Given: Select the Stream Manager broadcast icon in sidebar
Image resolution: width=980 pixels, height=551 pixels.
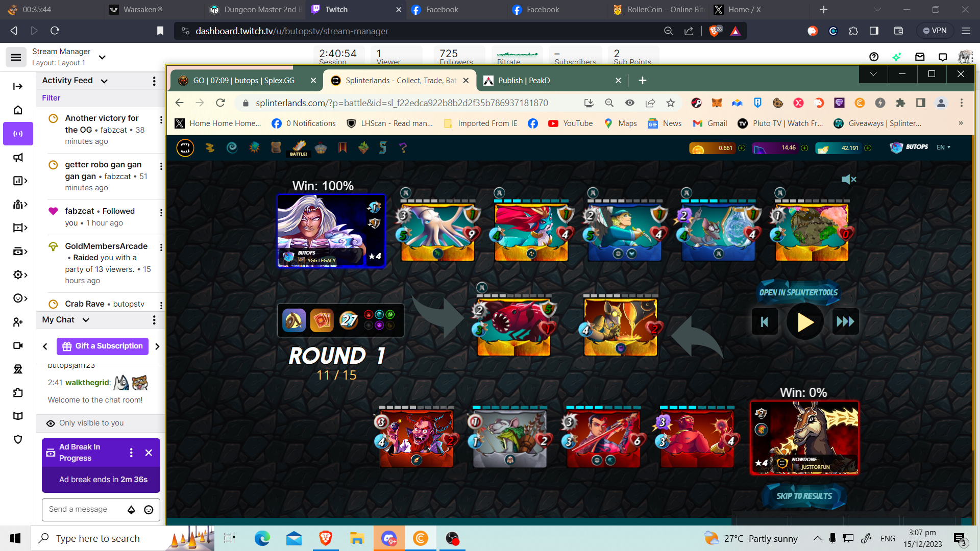Looking at the screenshot, I should click(18, 134).
